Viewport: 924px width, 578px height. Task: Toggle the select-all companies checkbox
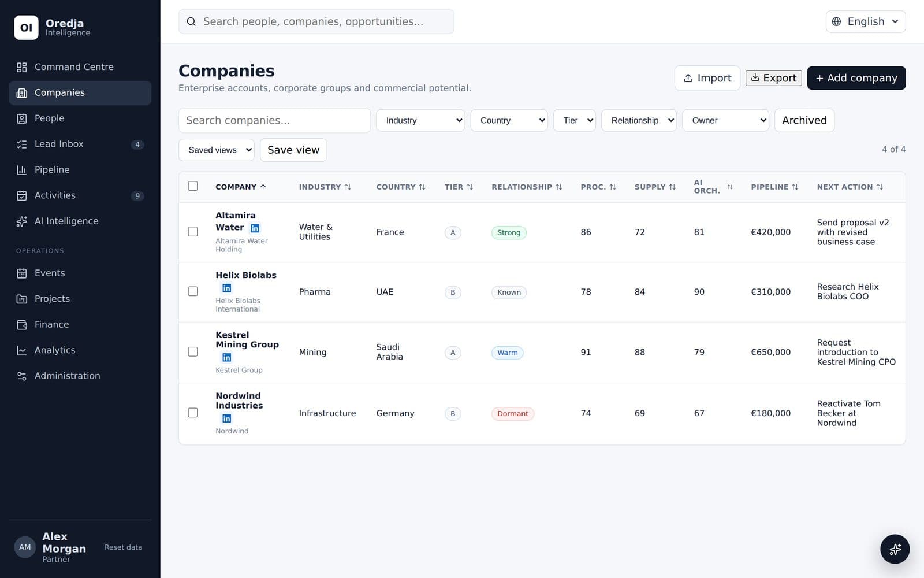click(193, 186)
